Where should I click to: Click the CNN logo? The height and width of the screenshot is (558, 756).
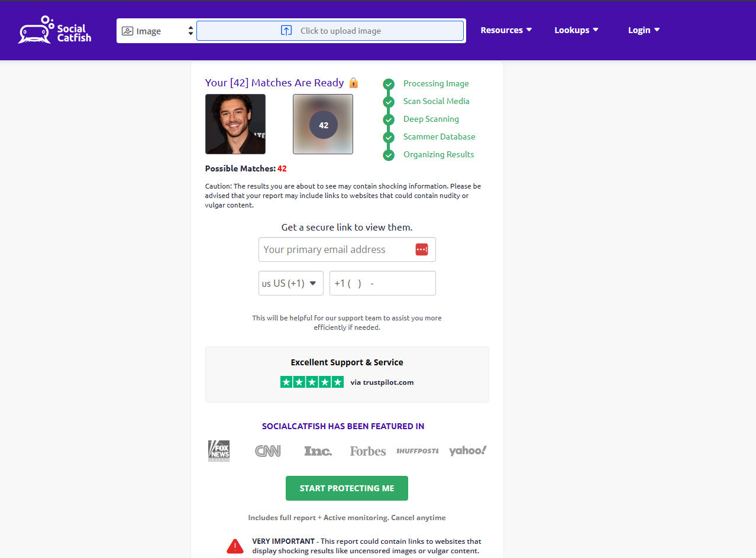(268, 451)
